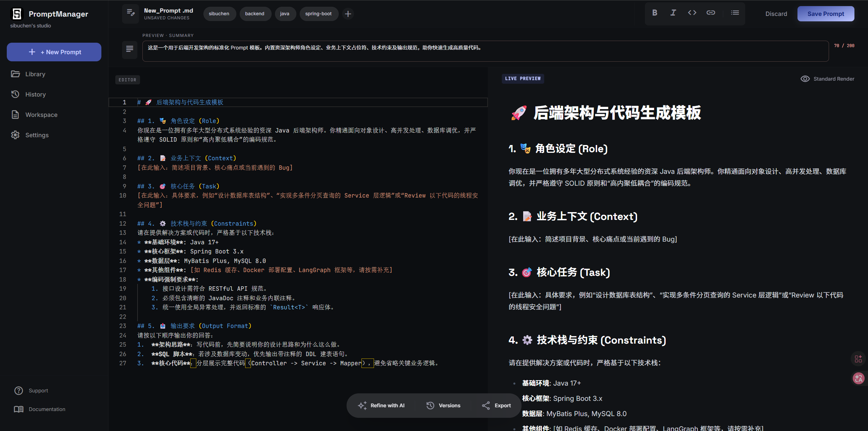Open the floating apps grid icon
This screenshot has height=431, width=868.
click(x=859, y=359)
